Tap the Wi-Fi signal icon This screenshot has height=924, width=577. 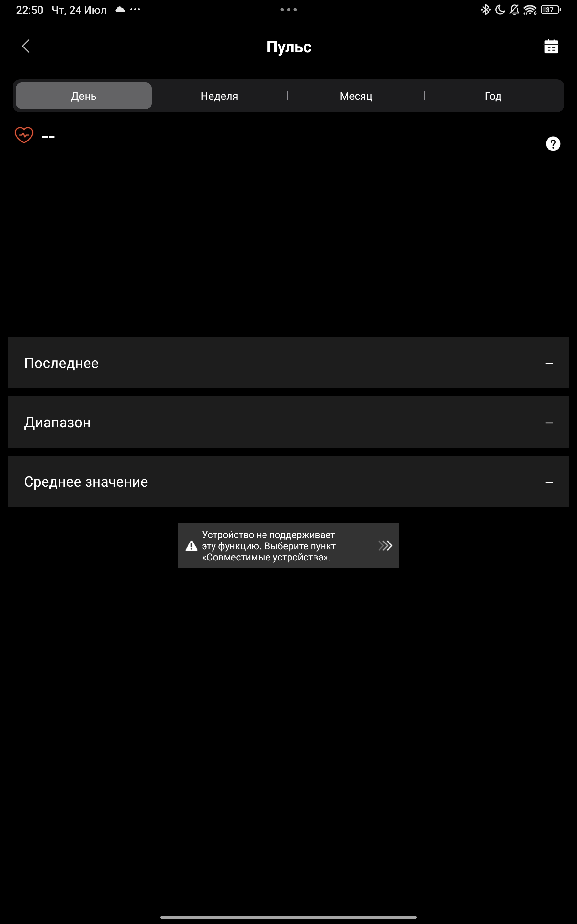(x=530, y=10)
